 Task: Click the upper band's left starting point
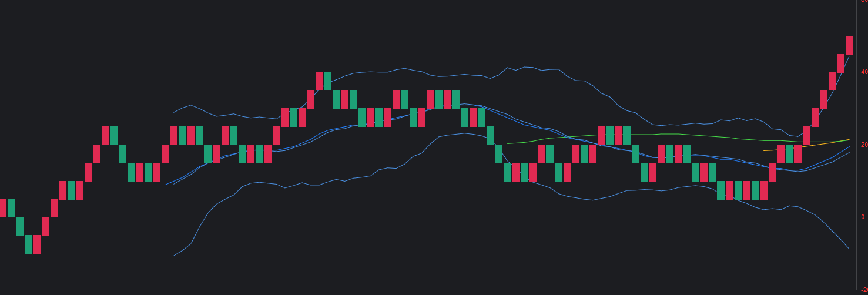click(x=174, y=112)
